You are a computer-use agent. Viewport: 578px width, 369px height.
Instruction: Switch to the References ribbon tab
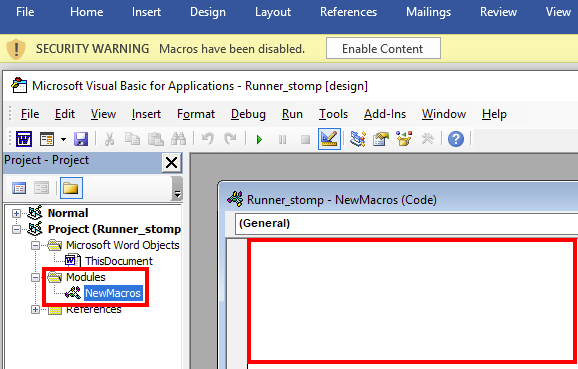point(348,12)
